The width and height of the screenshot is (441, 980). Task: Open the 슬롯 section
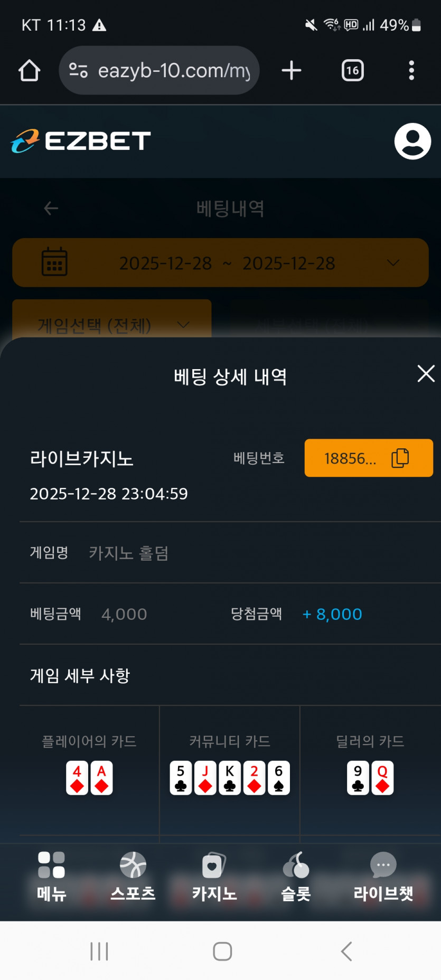pos(296,877)
